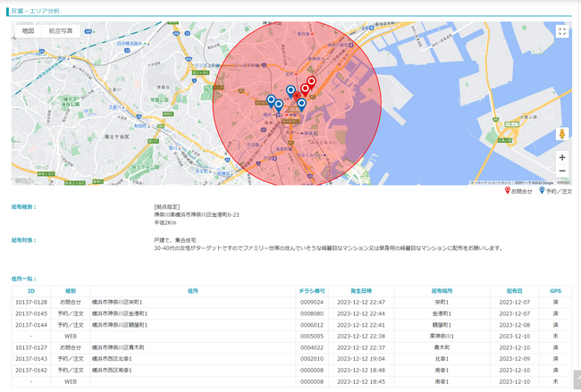
Task: Click the 配布場所 column header
Action: [x=442, y=291]
